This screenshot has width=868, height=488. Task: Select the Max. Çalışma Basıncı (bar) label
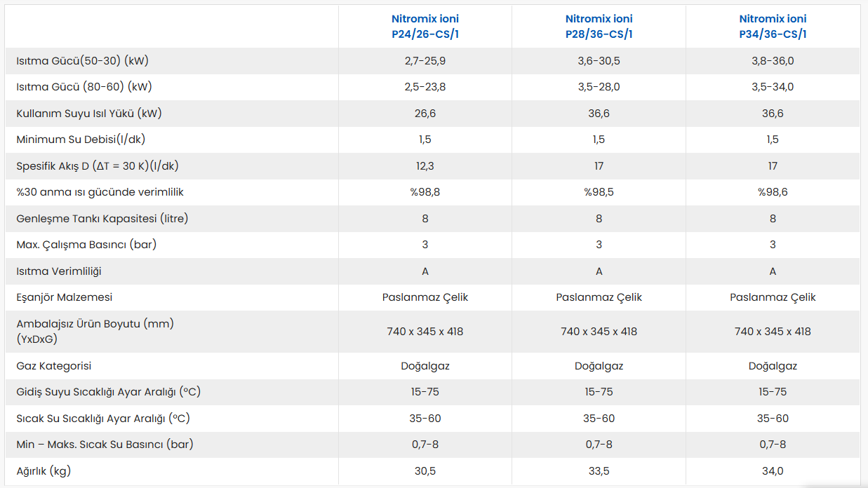point(86,245)
